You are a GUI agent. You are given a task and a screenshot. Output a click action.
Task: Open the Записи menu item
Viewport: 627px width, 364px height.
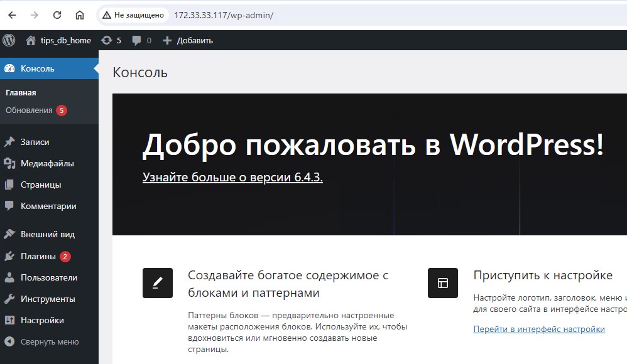[x=35, y=142]
